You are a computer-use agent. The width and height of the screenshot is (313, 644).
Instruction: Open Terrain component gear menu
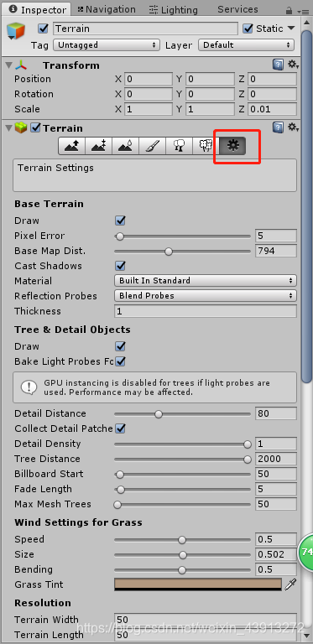(x=293, y=127)
